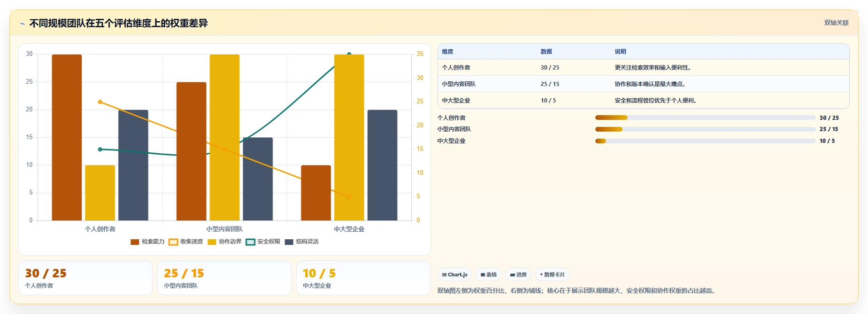
Task: Toggle the 结构灵活 legend entry
Action: [301, 242]
